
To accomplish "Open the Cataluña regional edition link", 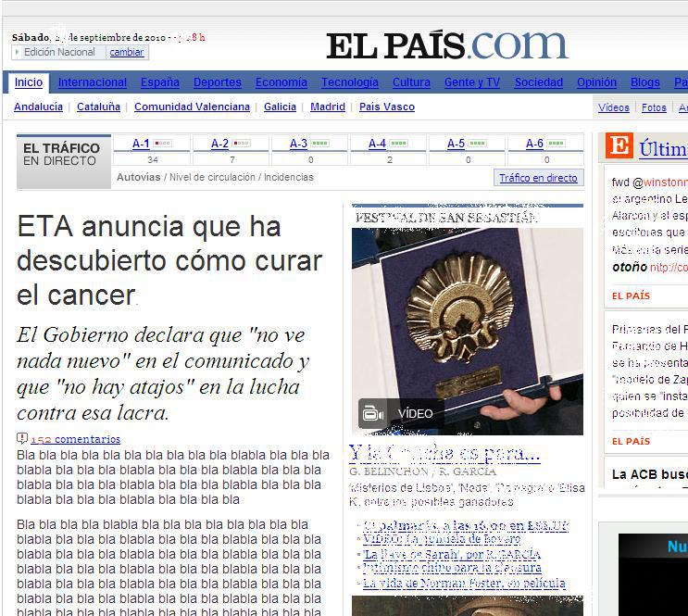I will 98,107.
